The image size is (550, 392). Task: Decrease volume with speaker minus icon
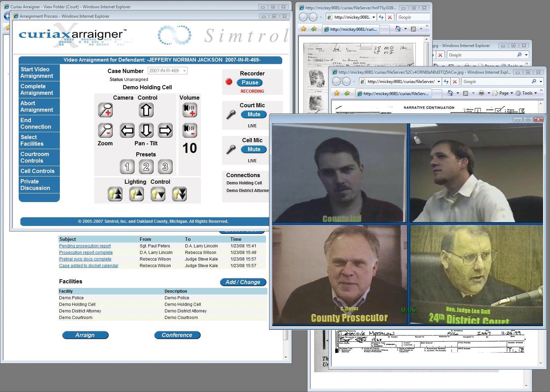coord(190,130)
